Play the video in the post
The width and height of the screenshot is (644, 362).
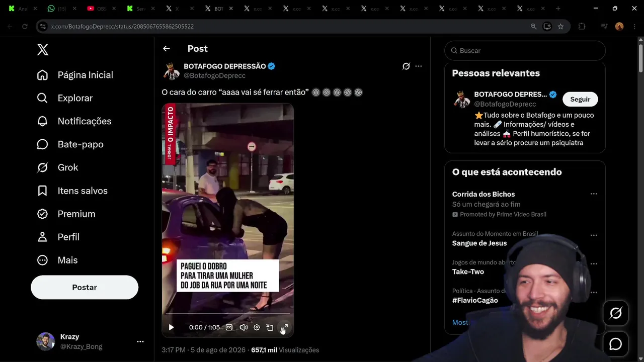pyautogui.click(x=171, y=327)
